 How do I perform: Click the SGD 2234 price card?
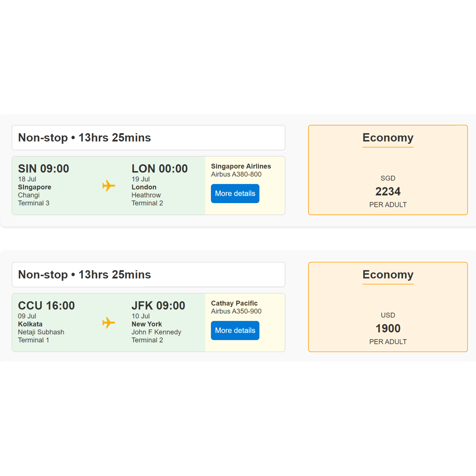click(x=388, y=191)
